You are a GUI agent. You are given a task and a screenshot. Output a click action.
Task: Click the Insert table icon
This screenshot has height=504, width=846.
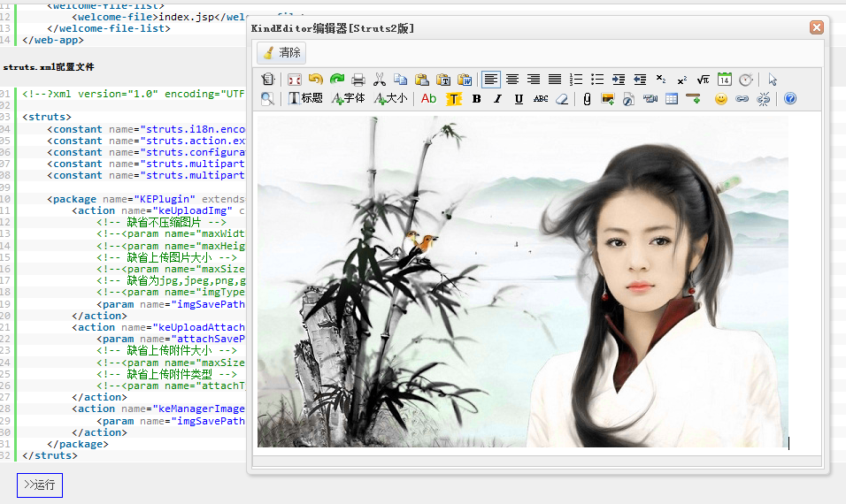click(672, 99)
